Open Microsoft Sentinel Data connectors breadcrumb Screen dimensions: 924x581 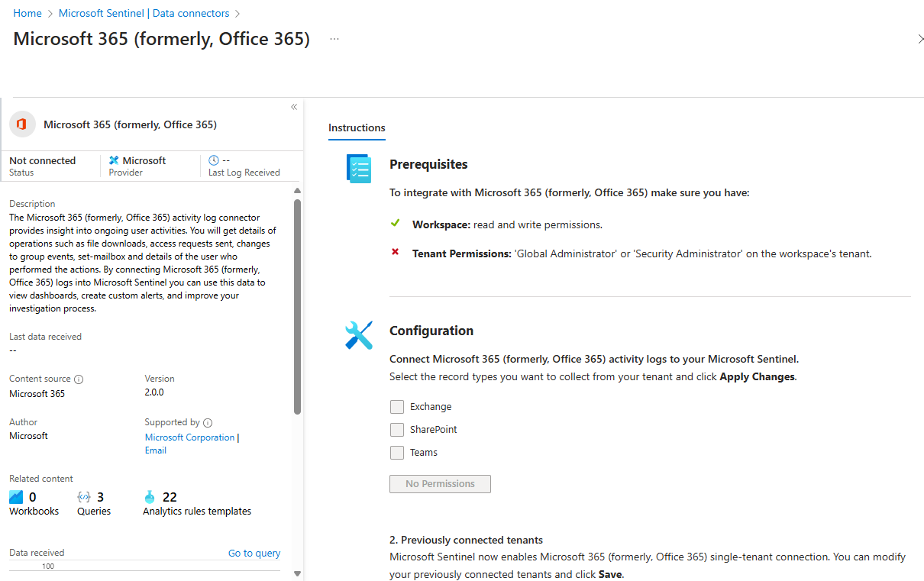(144, 14)
